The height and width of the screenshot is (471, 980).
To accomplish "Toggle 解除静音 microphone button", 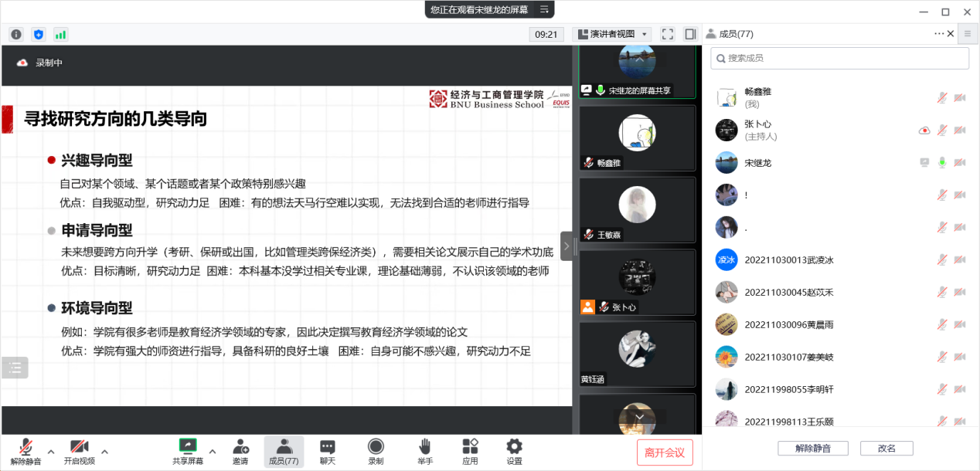I will pos(26,451).
